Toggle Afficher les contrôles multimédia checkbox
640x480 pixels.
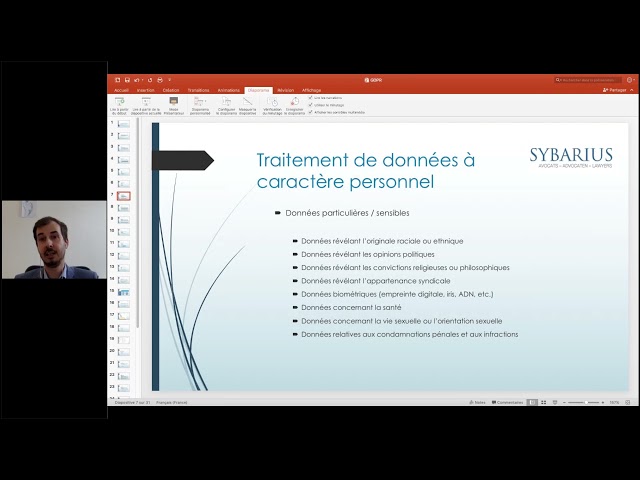pos(311,112)
